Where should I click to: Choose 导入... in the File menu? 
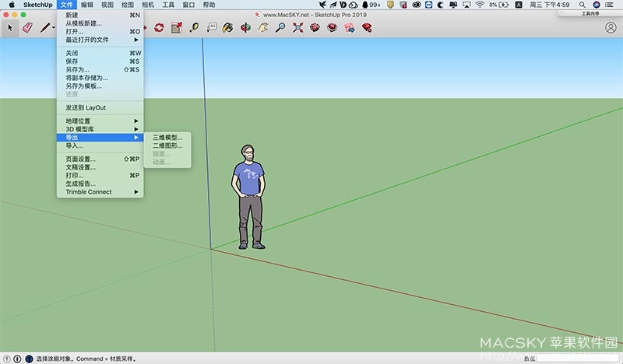(x=100, y=145)
